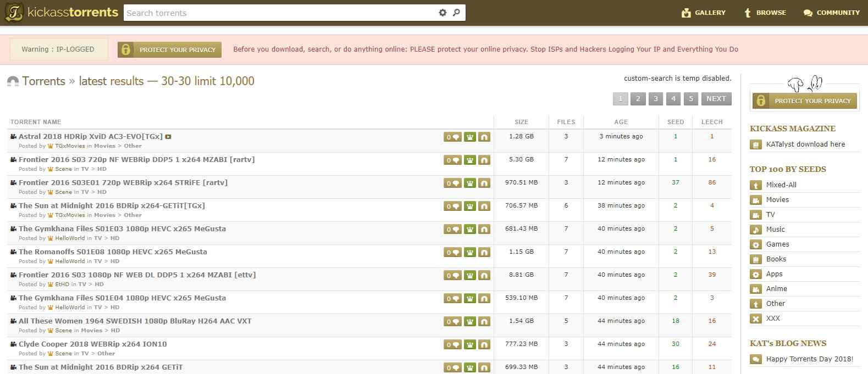Open Top 100 Anime category

(776, 289)
